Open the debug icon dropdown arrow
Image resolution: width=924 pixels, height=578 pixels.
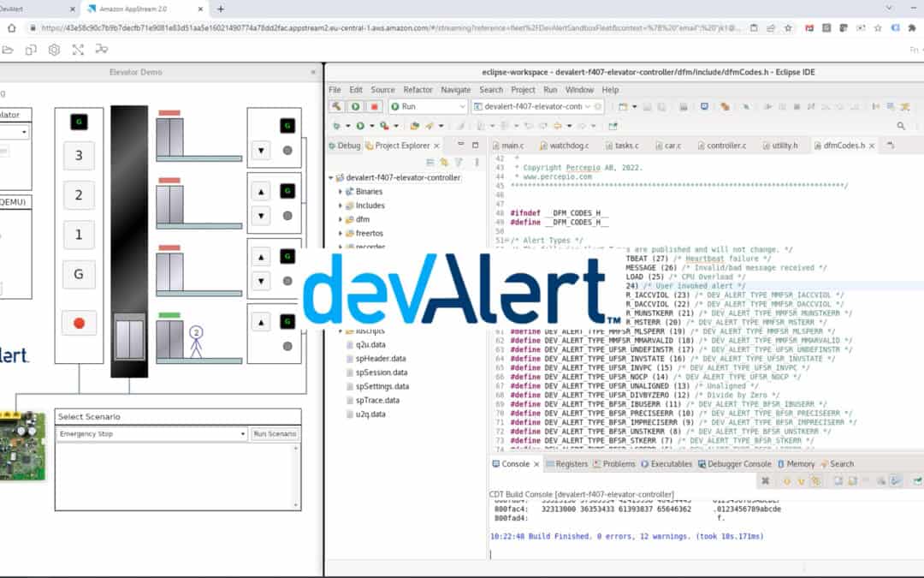(x=347, y=126)
